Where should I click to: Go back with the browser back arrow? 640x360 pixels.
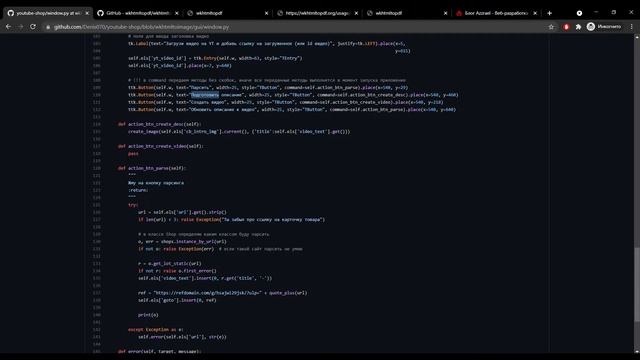point(9,27)
